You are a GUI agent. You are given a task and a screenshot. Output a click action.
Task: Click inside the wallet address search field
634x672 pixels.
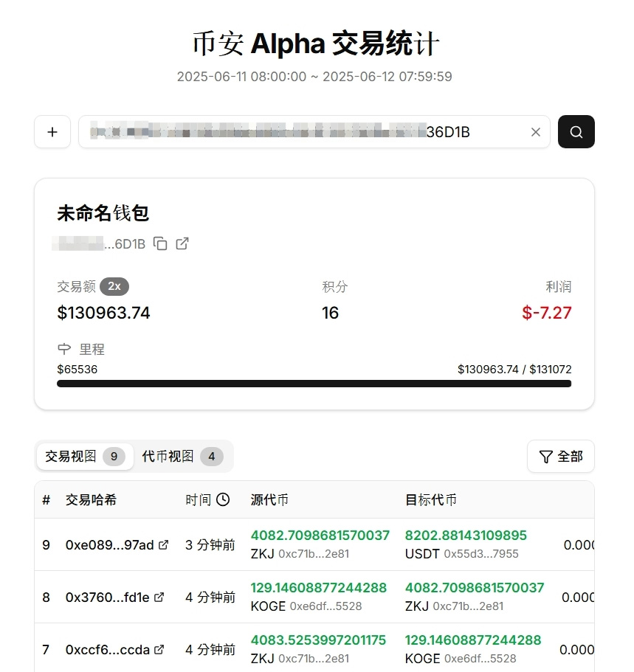295,132
